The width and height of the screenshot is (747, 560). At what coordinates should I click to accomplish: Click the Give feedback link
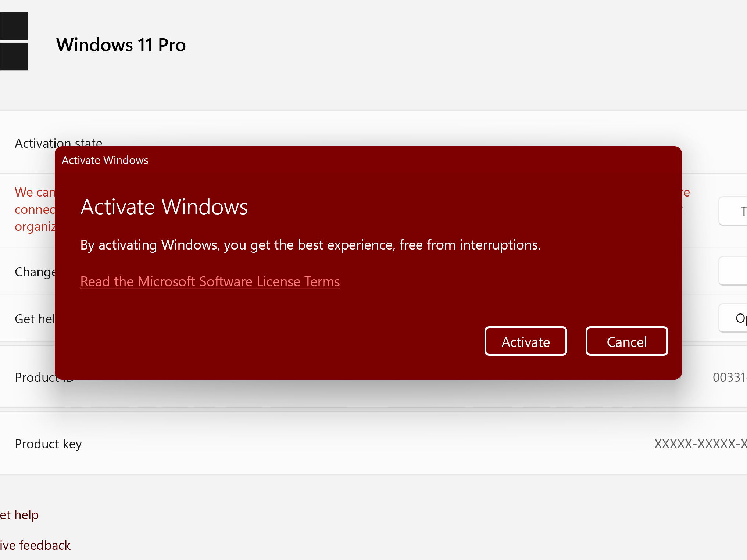(35, 545)
